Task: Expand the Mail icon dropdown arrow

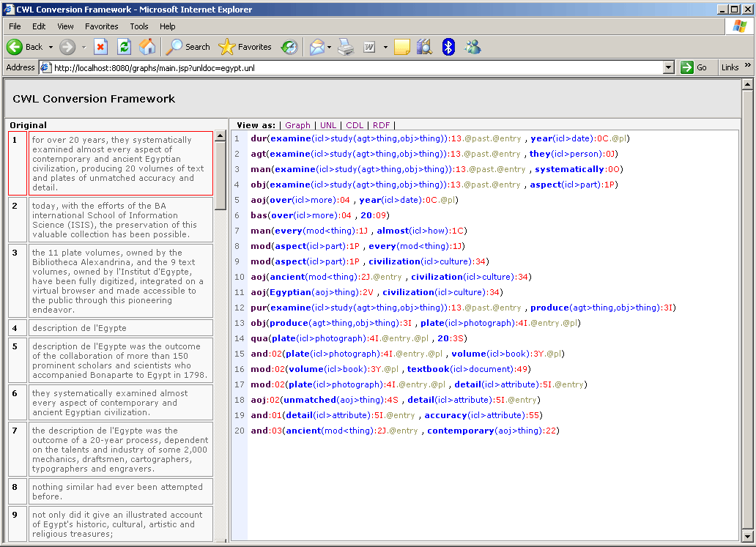Action: click(x=329, y=47)
